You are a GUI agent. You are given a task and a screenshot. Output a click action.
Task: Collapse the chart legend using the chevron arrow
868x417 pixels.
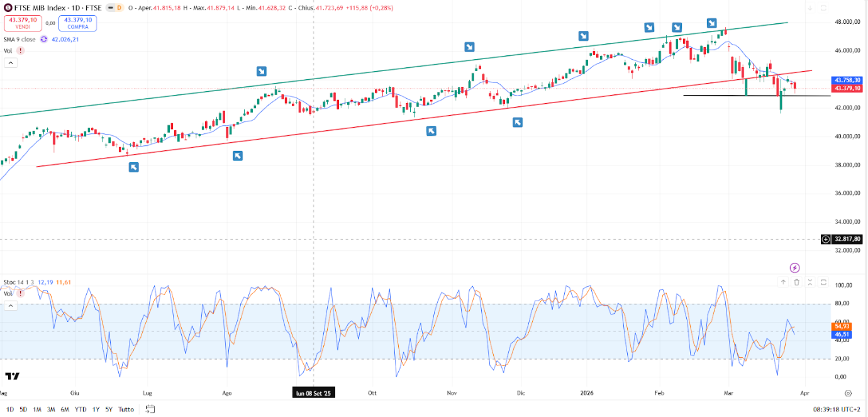pyautogui.click(x=11, y=62)
